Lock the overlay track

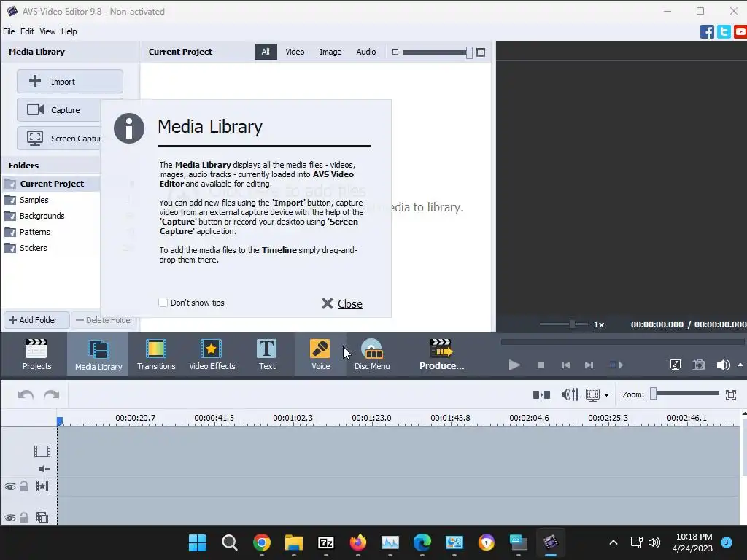24,517
